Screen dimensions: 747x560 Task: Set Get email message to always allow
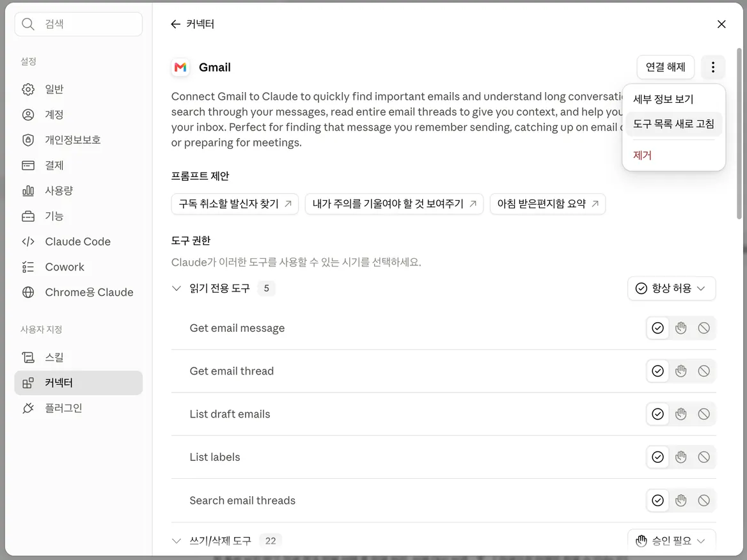tap(657, 328)
